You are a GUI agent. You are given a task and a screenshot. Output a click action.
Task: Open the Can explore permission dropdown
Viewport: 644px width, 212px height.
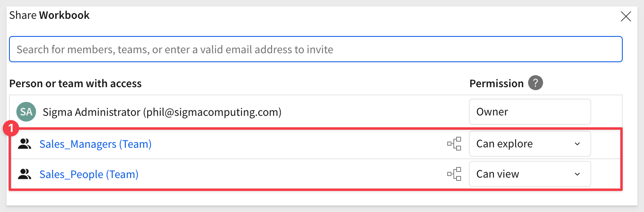pos(530,144)
